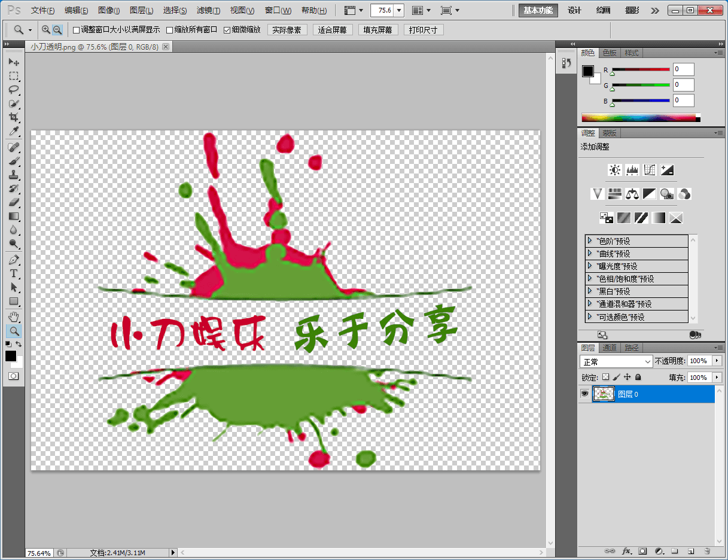This screenshot has width=728, height=560.
Task: Select the Eyedropper tool
Action: click(x=14, y=131)
